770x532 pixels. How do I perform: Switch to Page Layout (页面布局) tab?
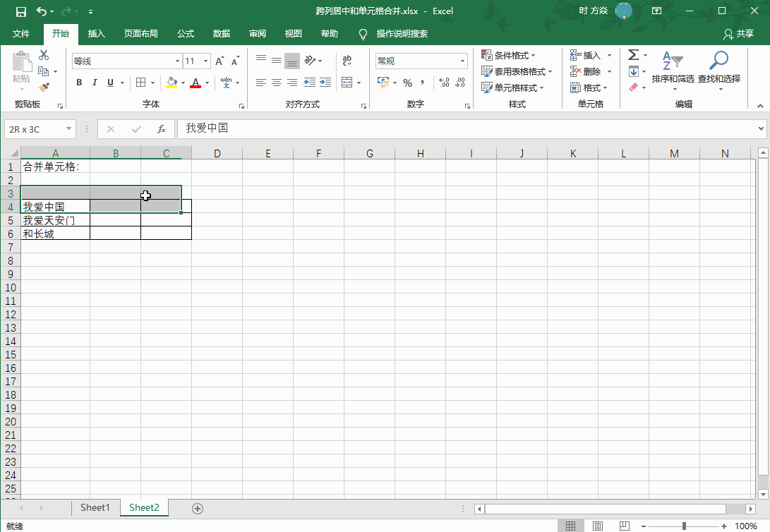point(141,33)
